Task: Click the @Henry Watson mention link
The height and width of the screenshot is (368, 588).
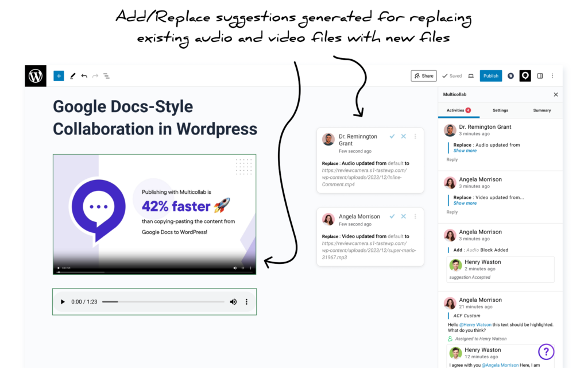Action: (x=475, y=325)
